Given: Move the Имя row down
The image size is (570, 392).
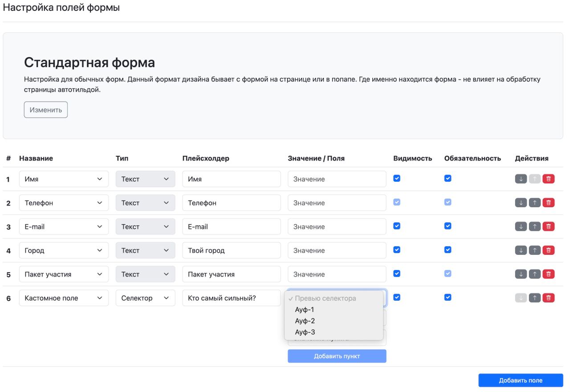Looking at the screenshot, I should click(x=521, y=179).
